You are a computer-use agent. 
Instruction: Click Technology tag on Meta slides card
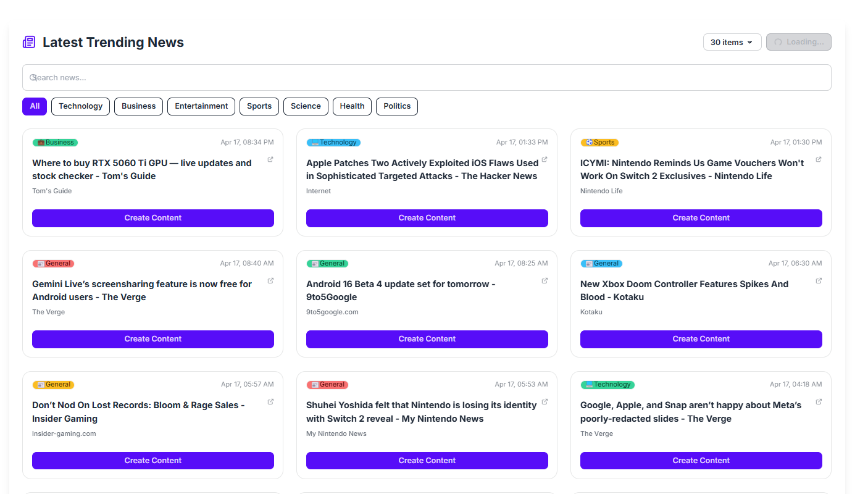(607, 385)
